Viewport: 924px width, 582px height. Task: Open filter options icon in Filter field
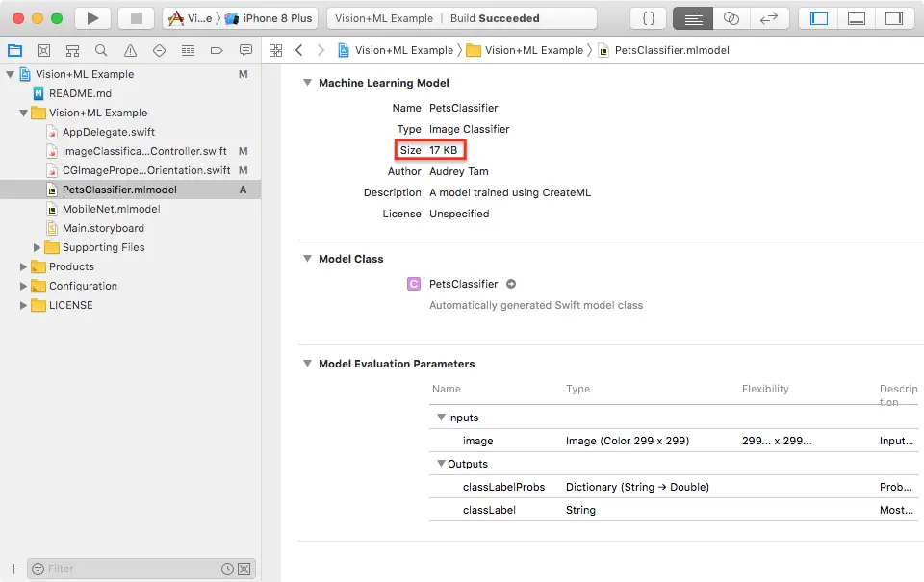point(38,569)
